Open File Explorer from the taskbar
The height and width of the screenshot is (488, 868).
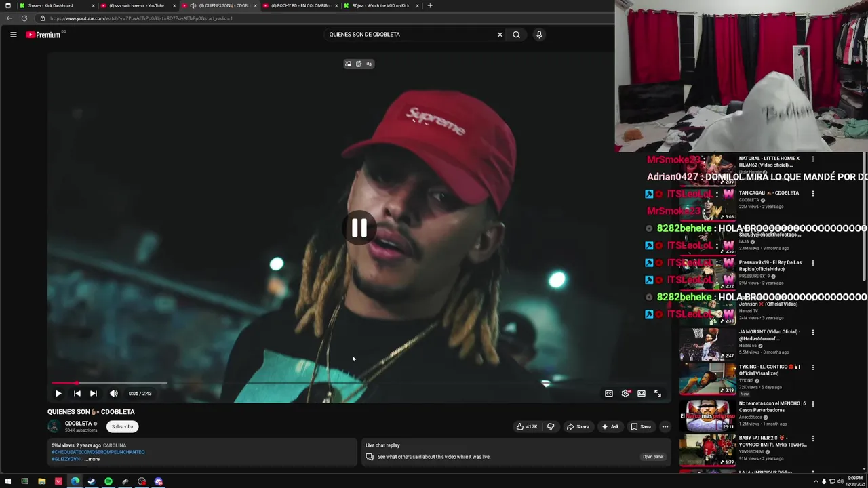(41, 482)
